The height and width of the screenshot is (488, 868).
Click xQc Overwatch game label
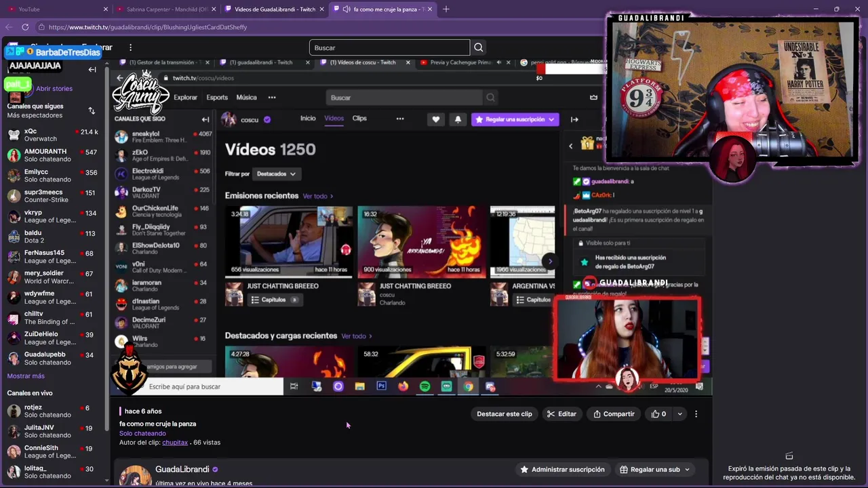click(x=41, y=139)
